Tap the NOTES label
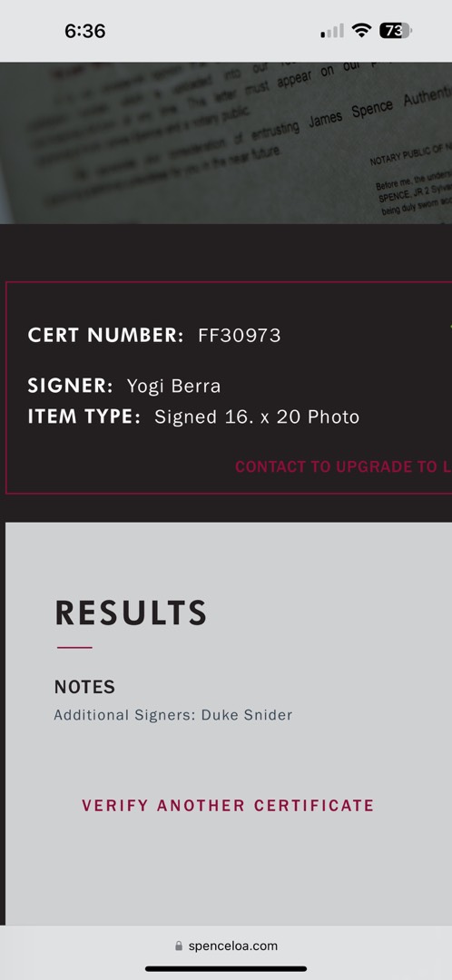Viewport: 452px width, 980px height. pos(84,687)
